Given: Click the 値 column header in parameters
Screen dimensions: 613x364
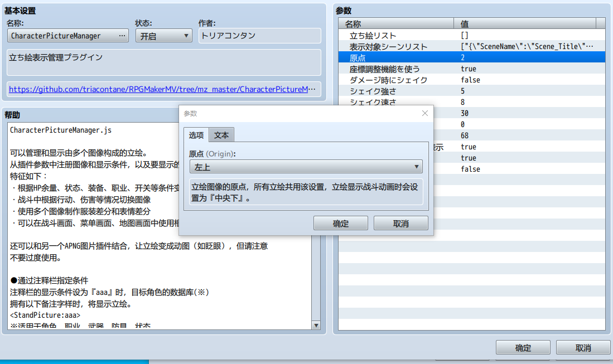Looking at the screenshot, I should 525,24.
